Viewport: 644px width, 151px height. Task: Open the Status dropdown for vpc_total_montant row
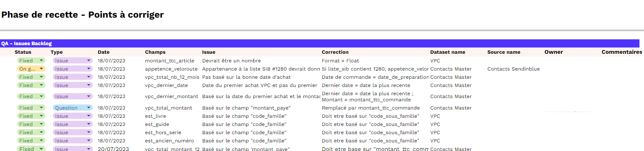pos(31,108)
